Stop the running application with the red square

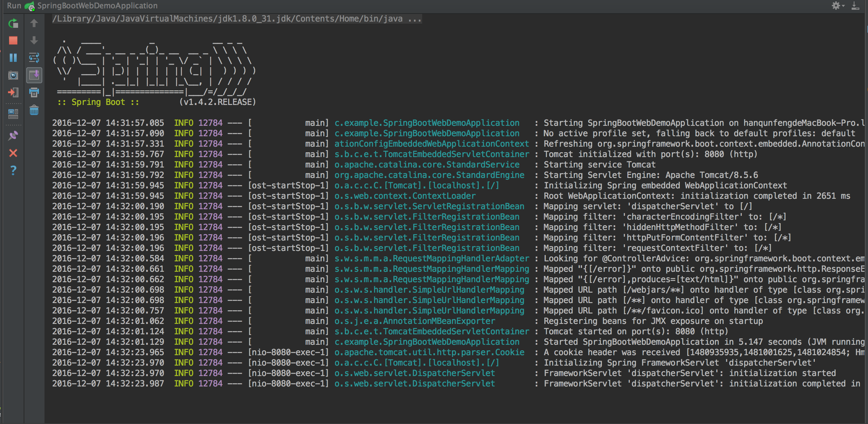tap(13, 41)
